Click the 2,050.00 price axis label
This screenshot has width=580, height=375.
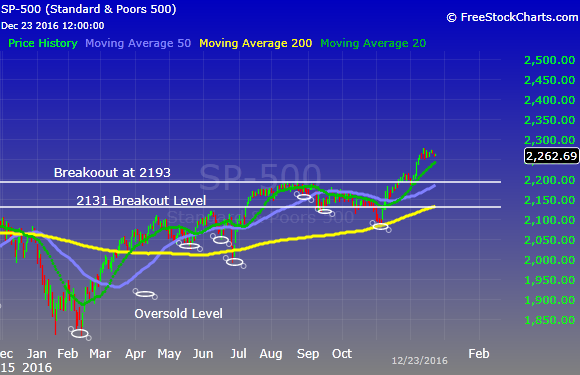click(x=550, y=240)
